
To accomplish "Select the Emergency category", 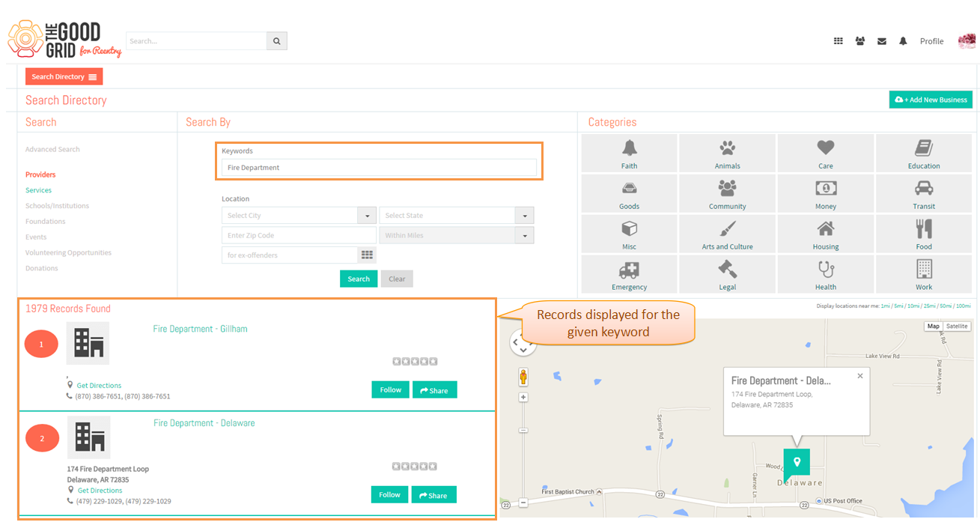I will tap(629, 275).
